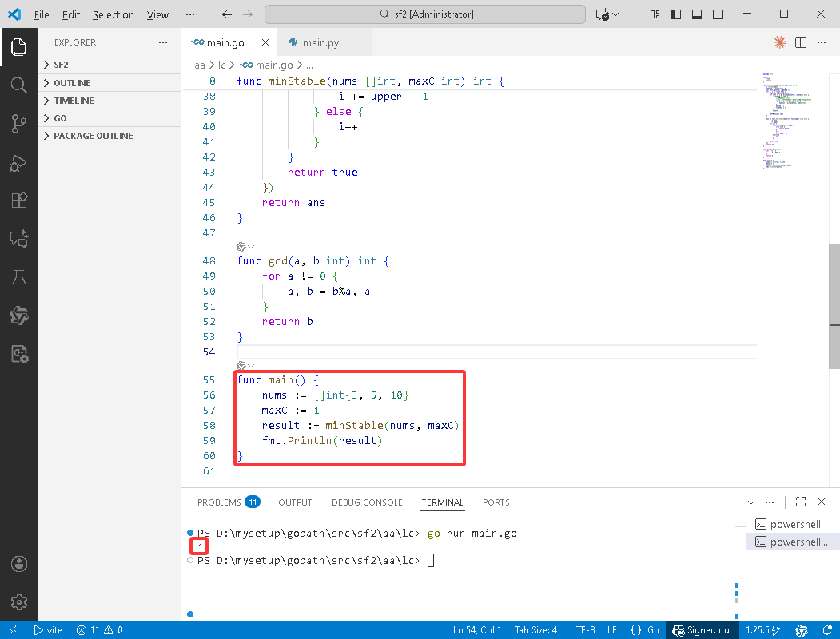The height and width of the screenshot is (639, 840).
Task: Close the bottom panel
Action: (x=822, y=502)
